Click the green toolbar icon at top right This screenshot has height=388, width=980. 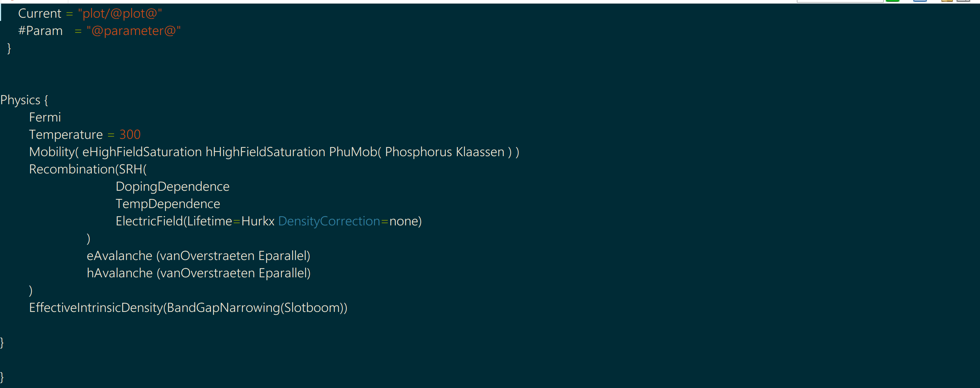892,1
